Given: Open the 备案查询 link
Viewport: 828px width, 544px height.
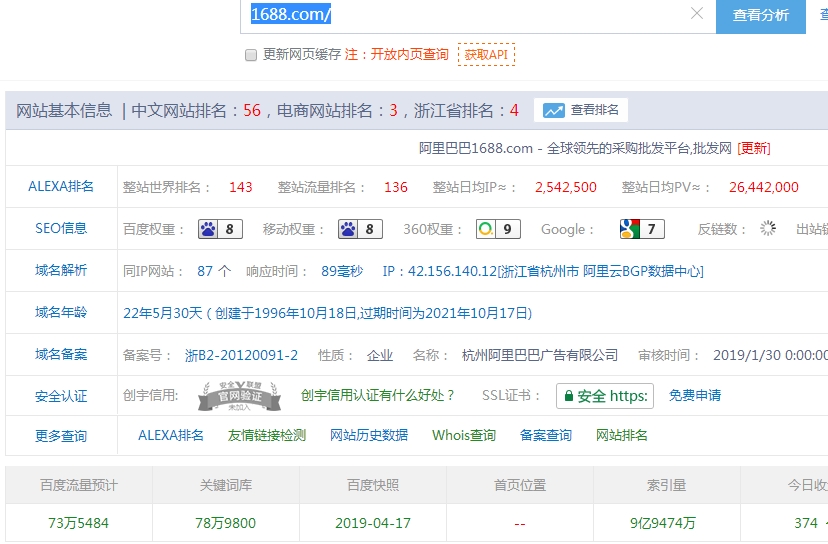Looking at the screenshot, I should 545,435.
